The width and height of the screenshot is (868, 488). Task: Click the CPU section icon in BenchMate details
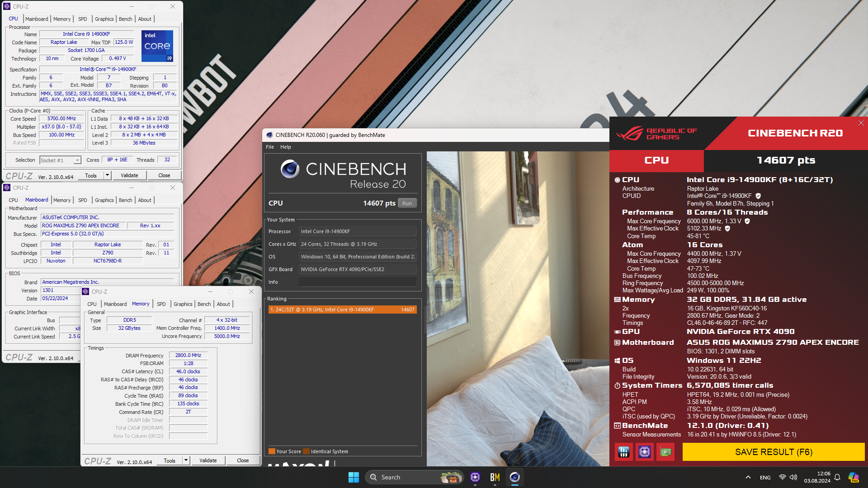point(617,180)
